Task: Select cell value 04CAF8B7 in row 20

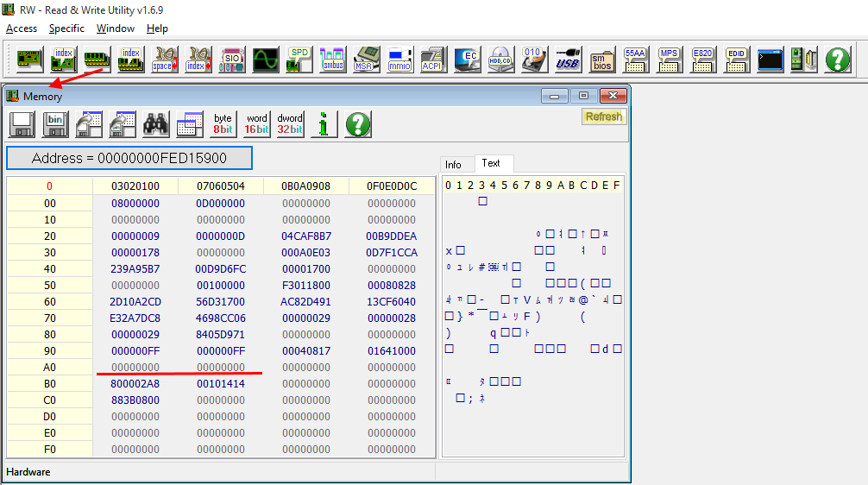Action: [306, 236]
